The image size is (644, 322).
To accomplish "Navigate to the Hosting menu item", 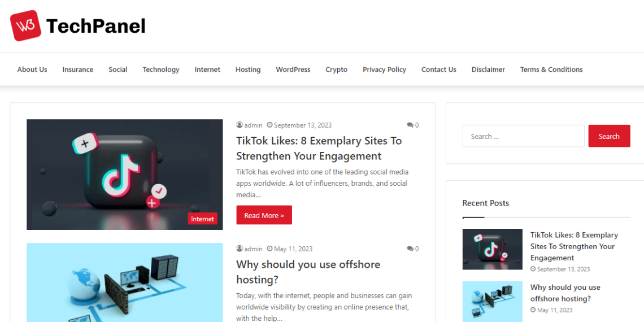I will [247, 69].
